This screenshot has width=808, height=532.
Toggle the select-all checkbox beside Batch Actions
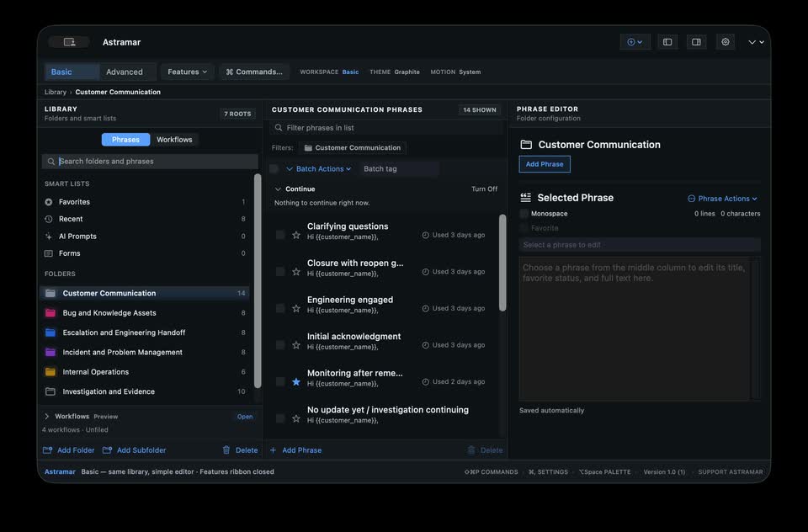pos(274,168)
